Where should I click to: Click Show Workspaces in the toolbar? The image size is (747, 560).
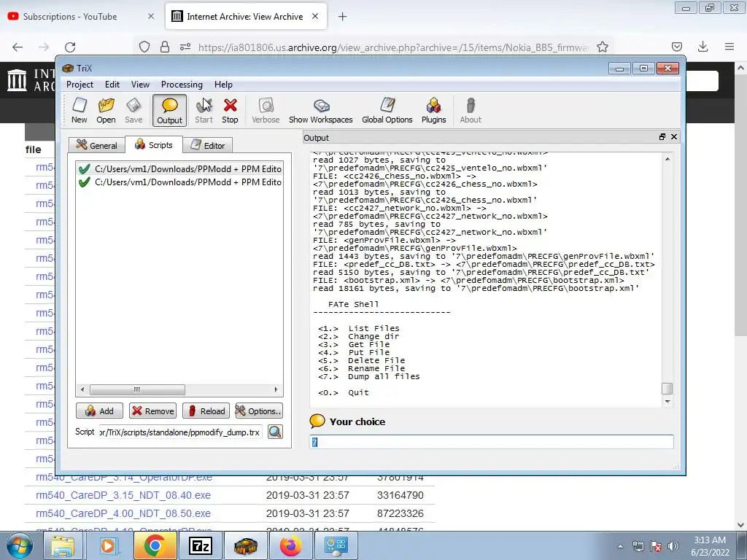click(321, 111)
